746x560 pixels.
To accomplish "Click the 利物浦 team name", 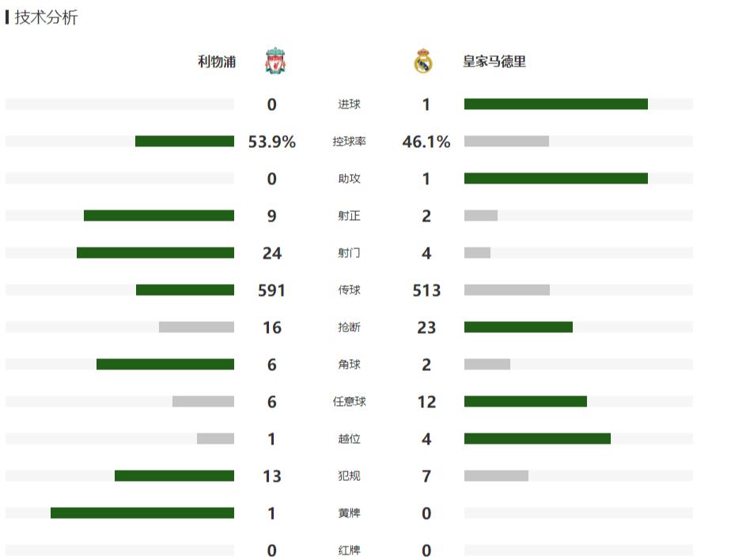I will (217, 62).
